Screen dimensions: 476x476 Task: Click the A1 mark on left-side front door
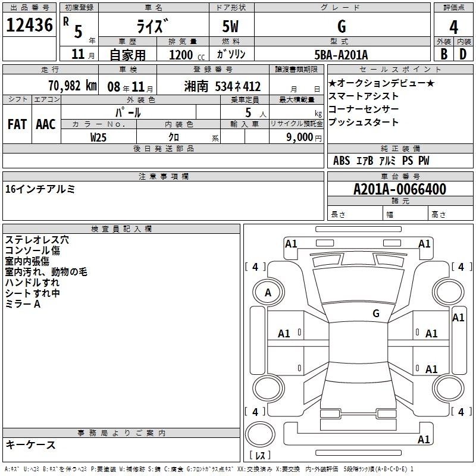click(x=284, y=334)
